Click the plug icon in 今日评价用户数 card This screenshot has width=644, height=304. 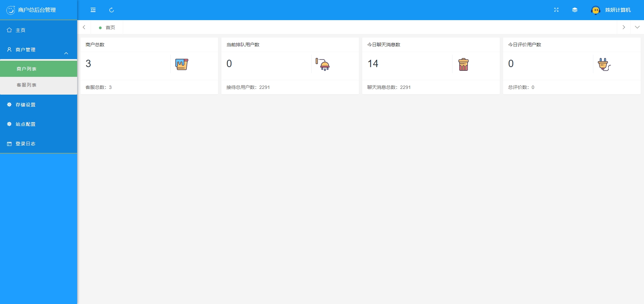click(604, 64)
